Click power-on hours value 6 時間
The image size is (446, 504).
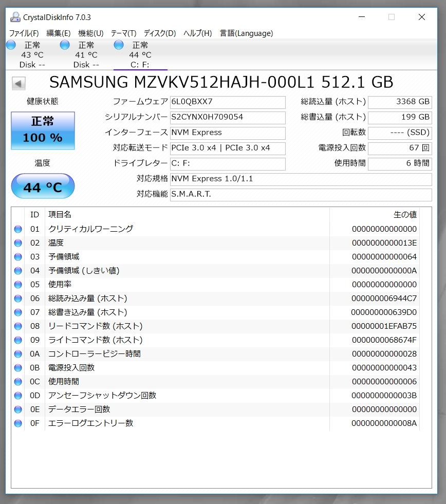pos(400,164)
